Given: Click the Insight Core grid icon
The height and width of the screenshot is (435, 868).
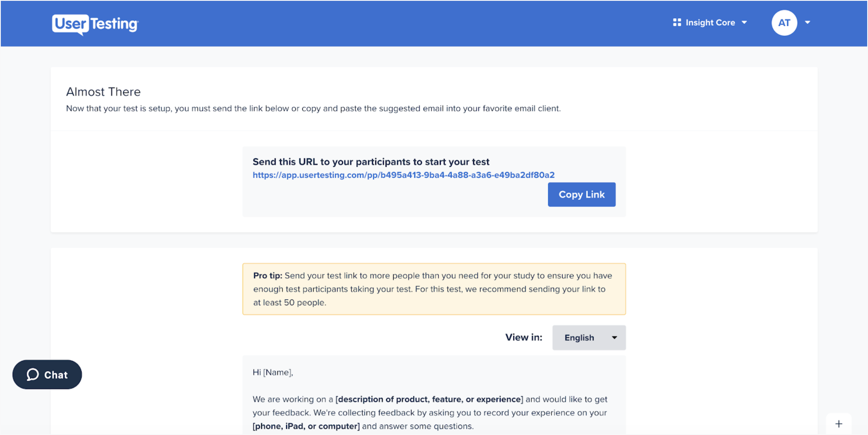Looking at the screenshot, I should [x=677, y=22].
